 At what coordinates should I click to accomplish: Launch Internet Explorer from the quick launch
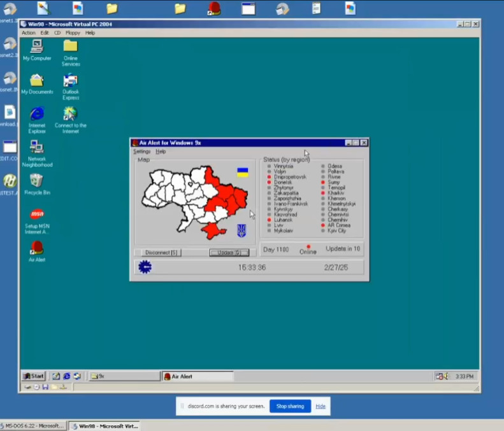pyautogui.click(x=66, y=376)
